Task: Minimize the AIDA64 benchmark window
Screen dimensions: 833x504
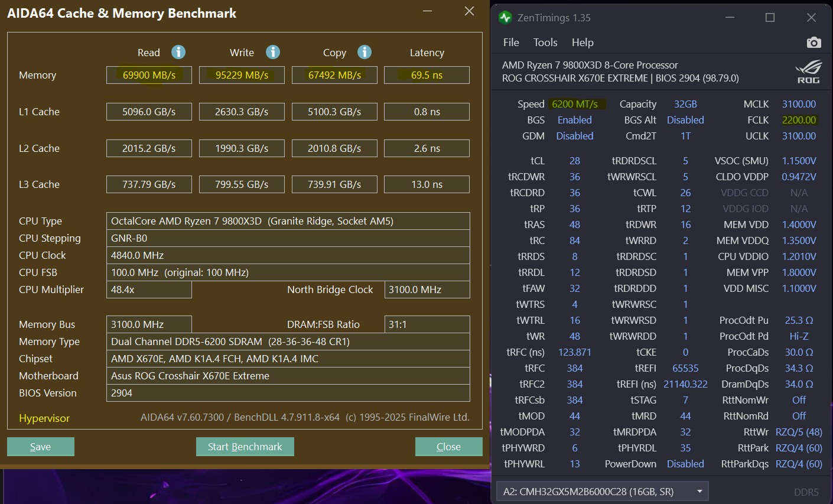Action: [428, 11]
